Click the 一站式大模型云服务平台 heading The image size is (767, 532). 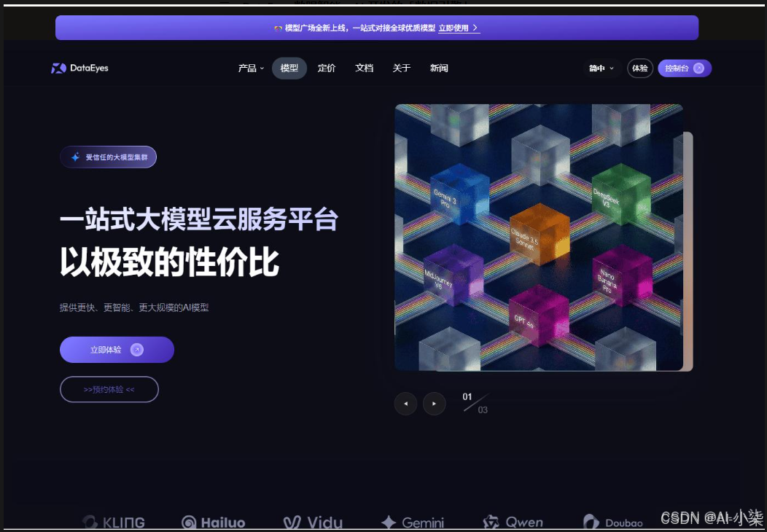click(x=198, y=219)
